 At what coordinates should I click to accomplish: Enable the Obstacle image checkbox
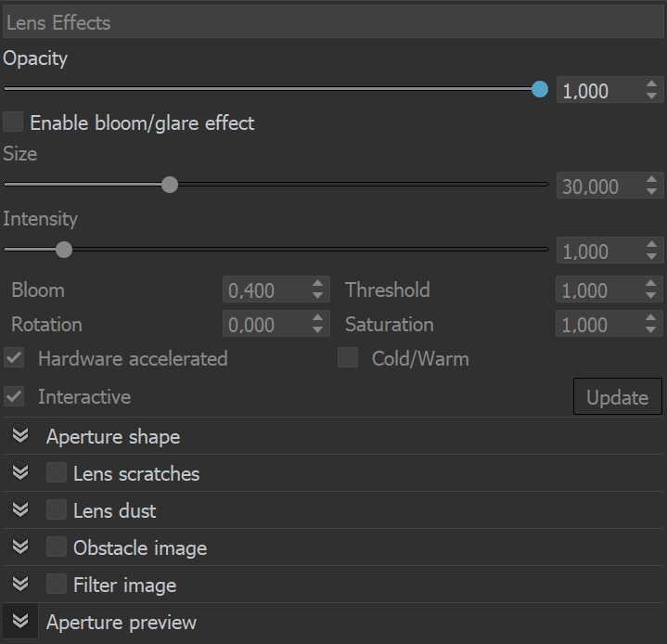[x=57, y=547]
